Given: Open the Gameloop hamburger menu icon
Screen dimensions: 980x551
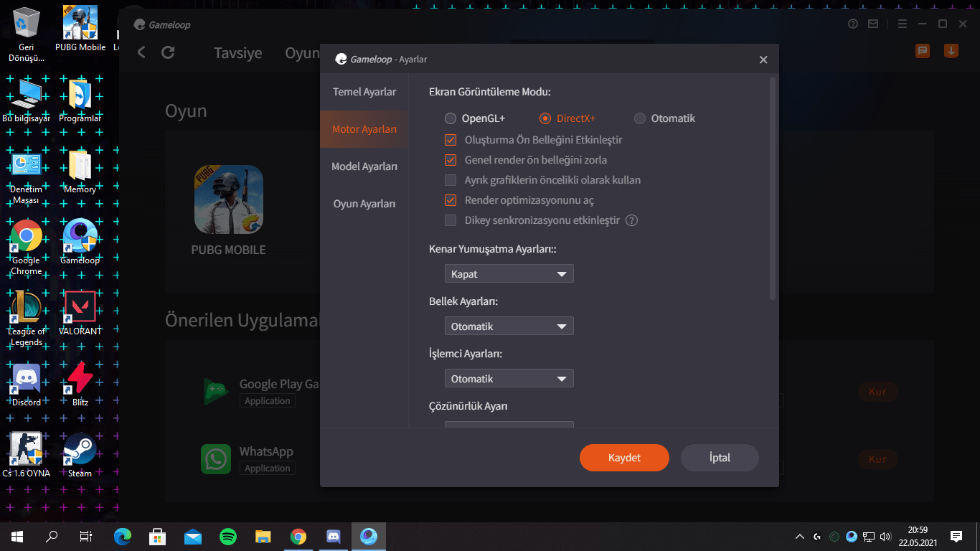Looking at the screenshot, I should coord(903,24).
